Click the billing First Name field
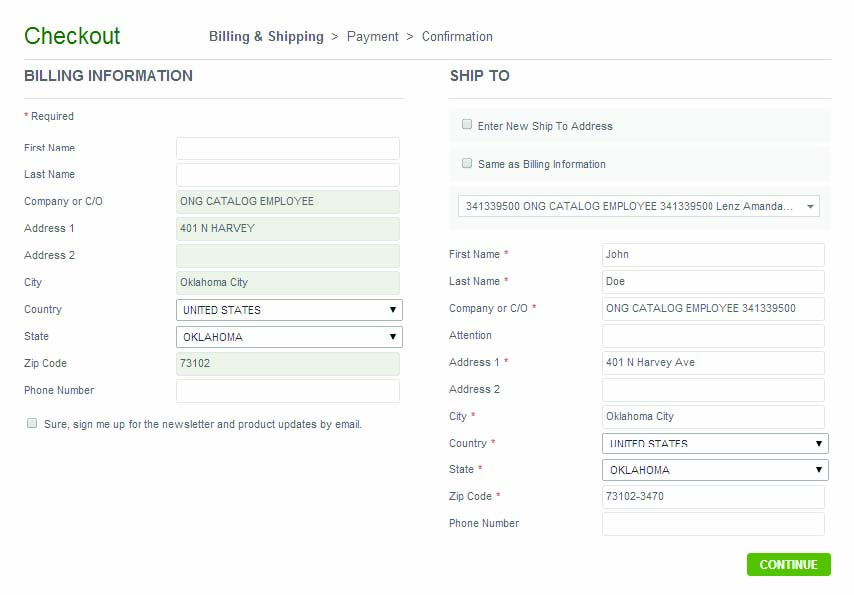The height and width of the screenshot is (595, 854). click(288, 148)
